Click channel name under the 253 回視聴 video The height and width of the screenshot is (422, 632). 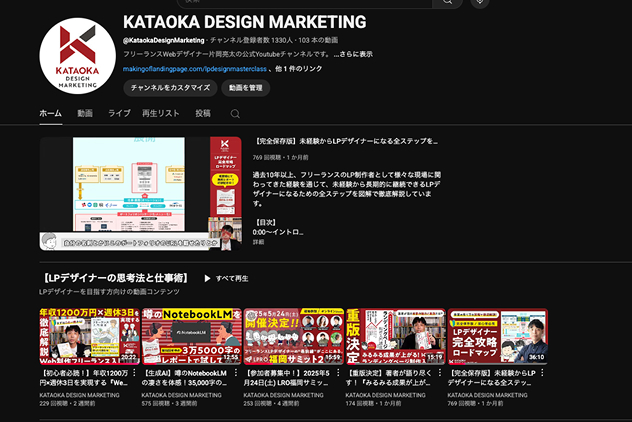[283, 395]
